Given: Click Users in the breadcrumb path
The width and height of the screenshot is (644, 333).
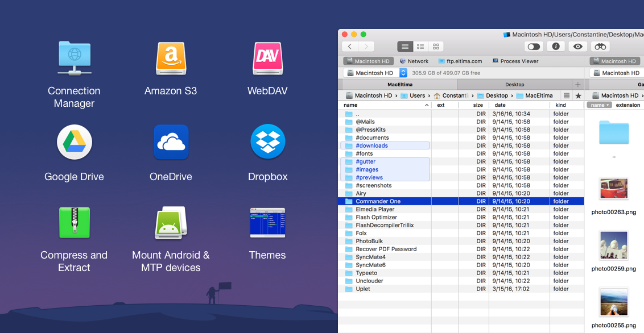Looking at the screenshot, I should point(413,95).
